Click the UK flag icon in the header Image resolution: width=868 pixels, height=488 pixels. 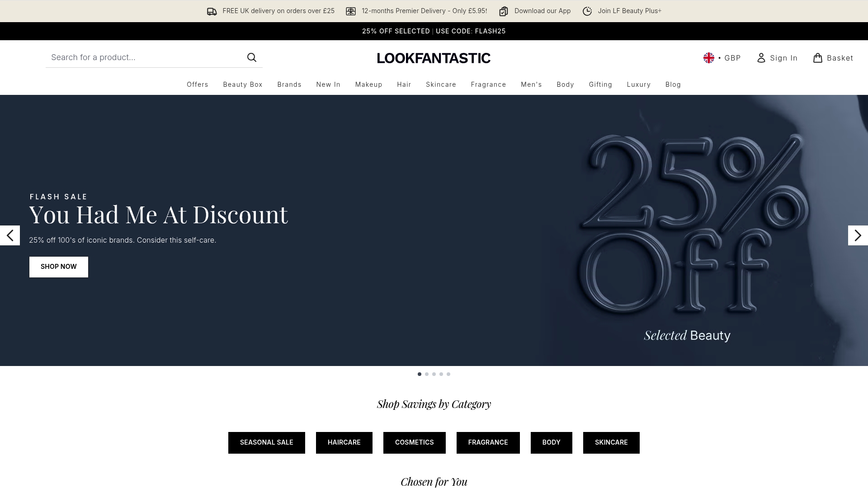click(709, 57)
